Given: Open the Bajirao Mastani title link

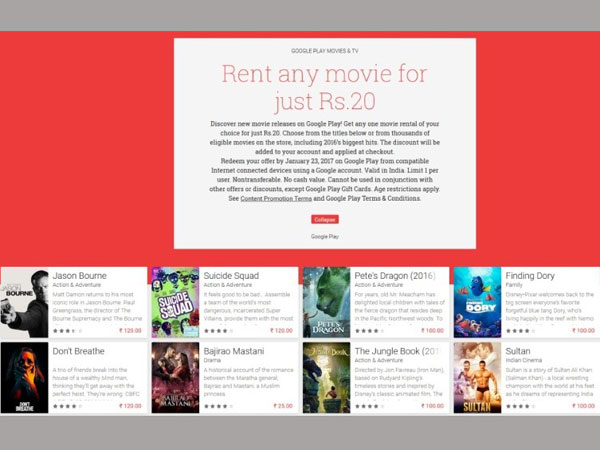Looking at the screenshot, I should (x=234, y=351).
